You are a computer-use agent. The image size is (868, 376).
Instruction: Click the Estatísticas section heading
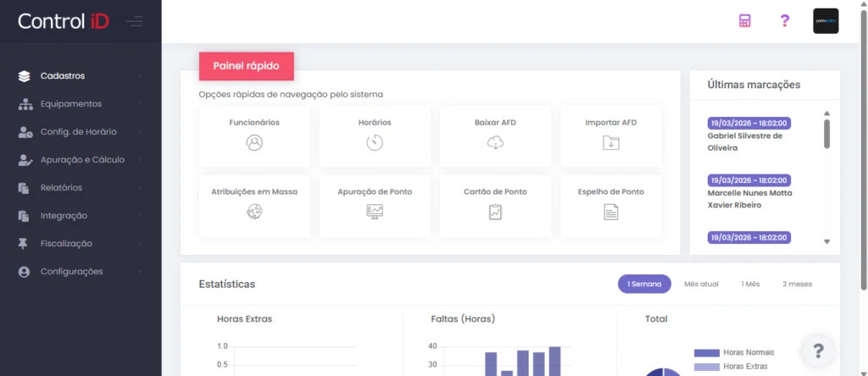click(x=227, y=285)
